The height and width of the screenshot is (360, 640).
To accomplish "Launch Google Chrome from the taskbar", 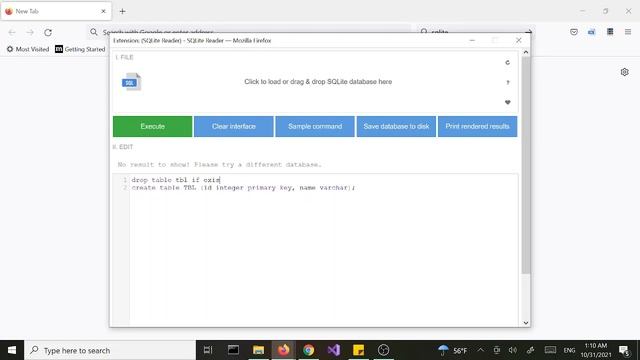I will [309, 350].
